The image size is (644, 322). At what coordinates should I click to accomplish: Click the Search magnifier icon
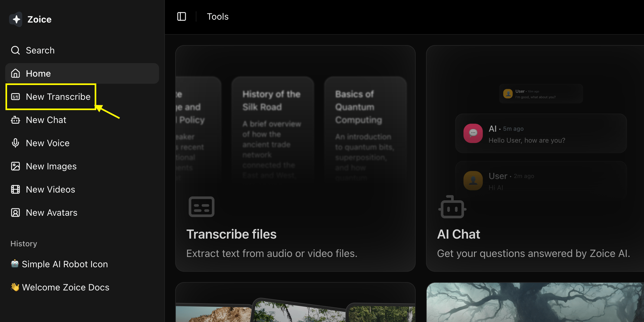[x=15, y=50]
